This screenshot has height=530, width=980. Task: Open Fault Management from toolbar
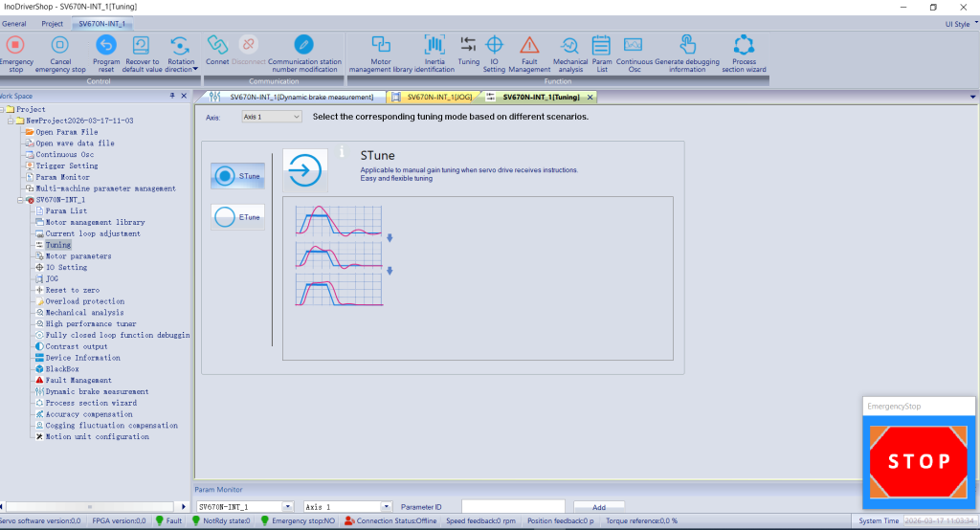[x=529, y=45]
